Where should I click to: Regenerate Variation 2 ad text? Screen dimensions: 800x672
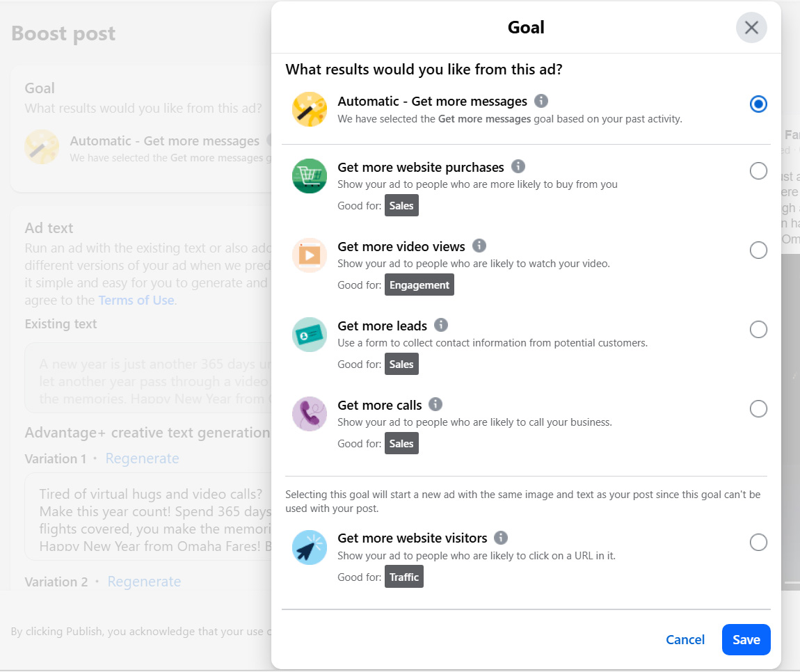point(144,582)
